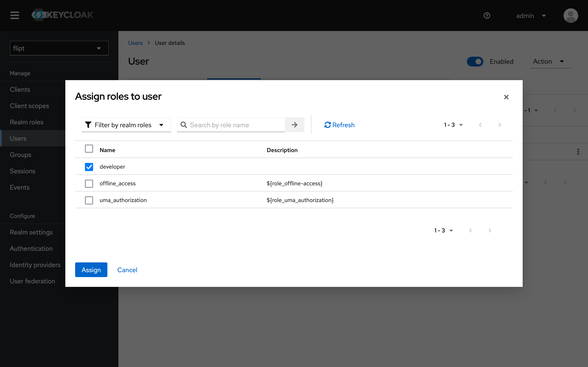Submit search with arrow button
Image resolution: width=588 pixels, height=367 pixels.
[x=294, y=125]
